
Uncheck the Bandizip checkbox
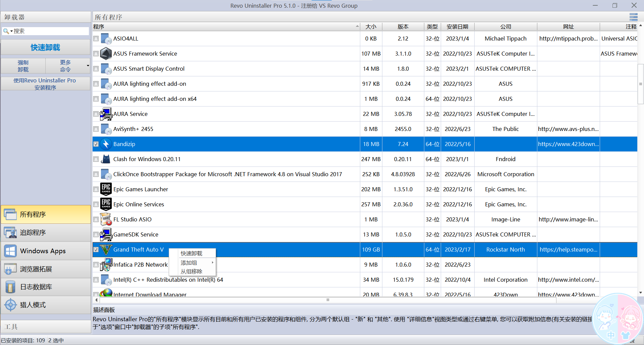pyautogui.click(x=96, y=144)
